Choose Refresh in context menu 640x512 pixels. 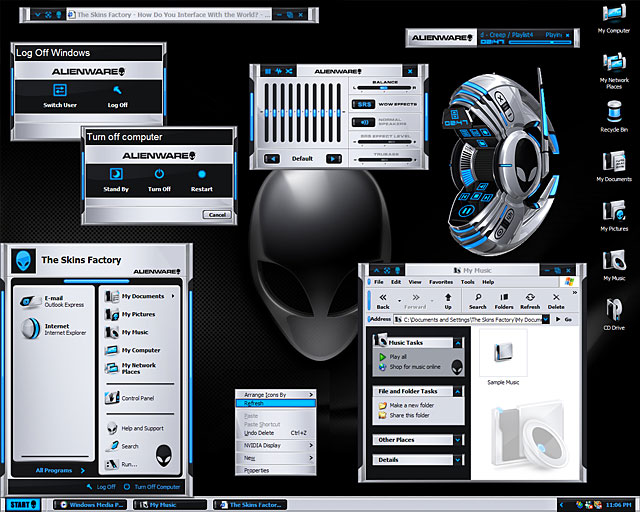point(276,403)
